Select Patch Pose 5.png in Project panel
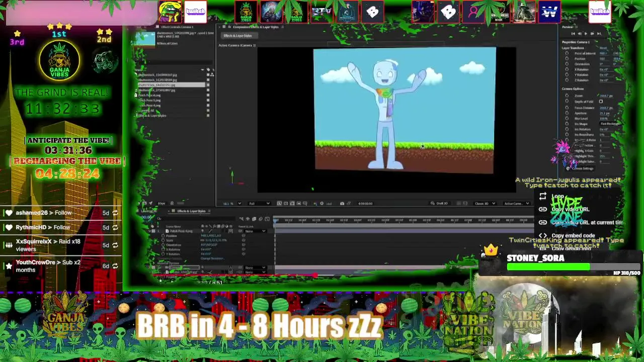Viewport: 644px width, 362px height. click(x=150, y=100)
